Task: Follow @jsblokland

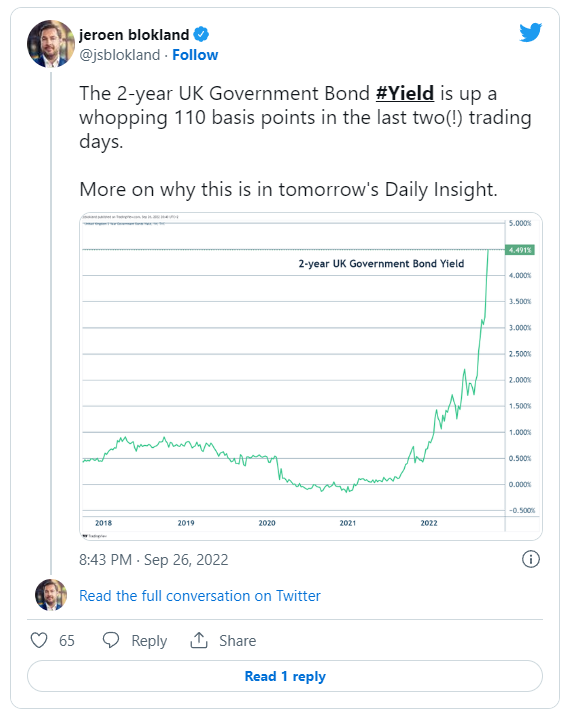Action: 195,55
